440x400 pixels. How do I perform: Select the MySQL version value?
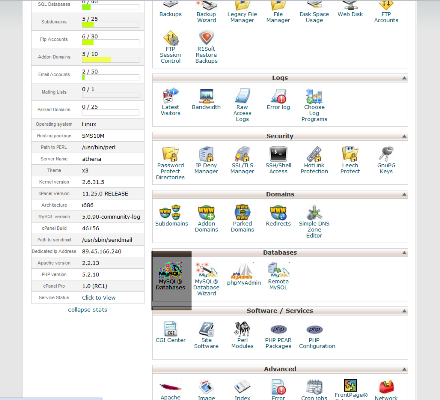click(x=111, y=217)
